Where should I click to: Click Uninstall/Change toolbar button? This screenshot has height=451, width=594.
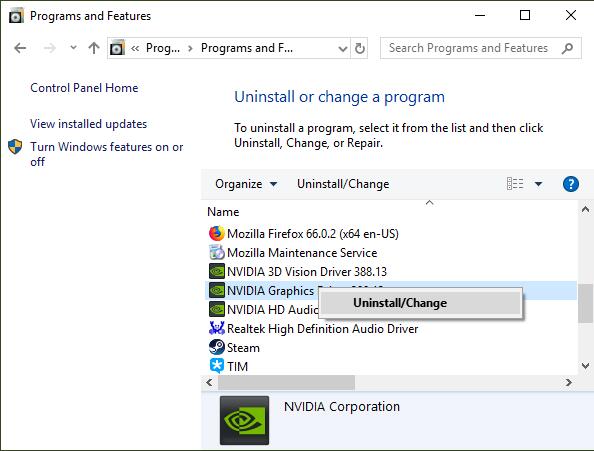click(343, 184)
